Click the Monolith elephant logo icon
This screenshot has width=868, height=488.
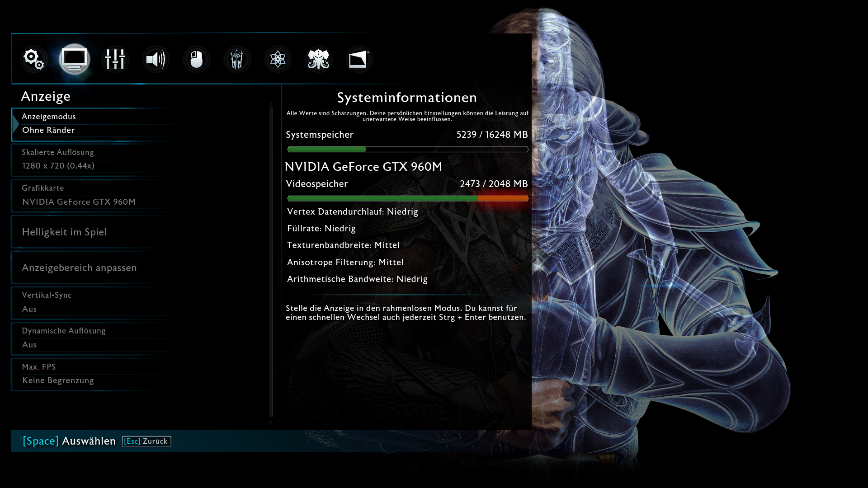[318, 59]
